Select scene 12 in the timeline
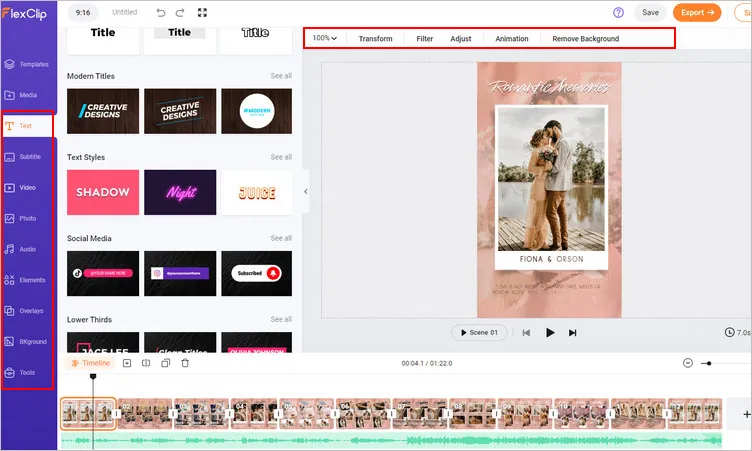Viewport: 752px width, 451px height. [695, 414]
